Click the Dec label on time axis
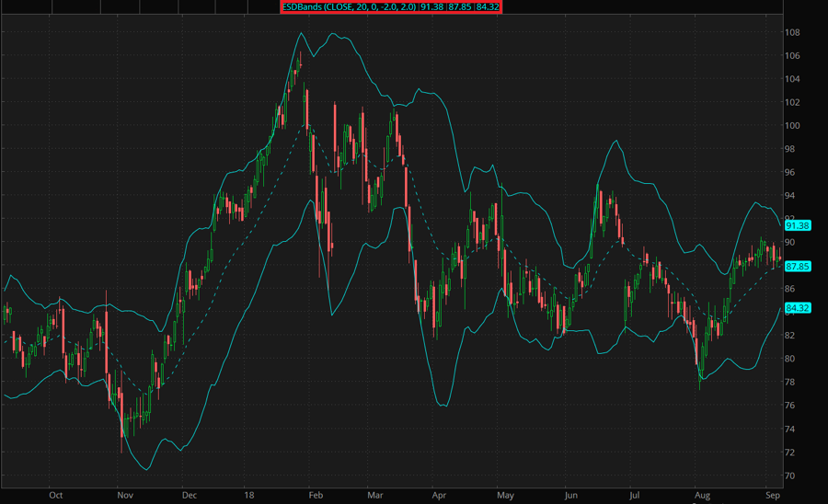This screenshot has width=828, height=504. [x=190, y=495]
